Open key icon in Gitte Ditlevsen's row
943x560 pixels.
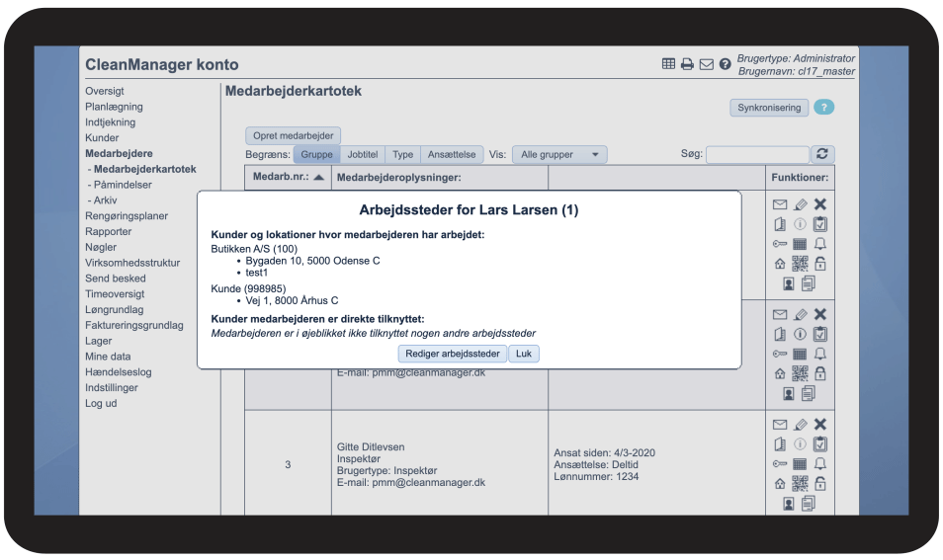(x=780, y=464)
